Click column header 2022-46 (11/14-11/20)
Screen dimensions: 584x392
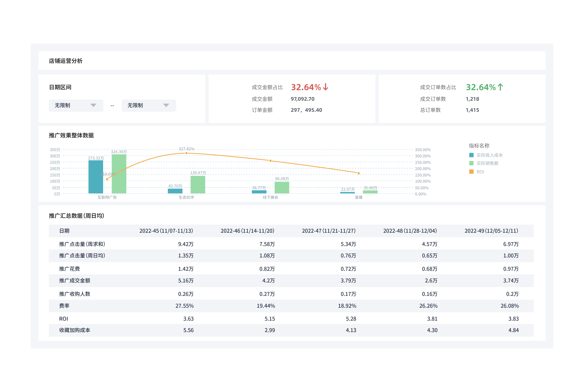(x=248, y=231)
